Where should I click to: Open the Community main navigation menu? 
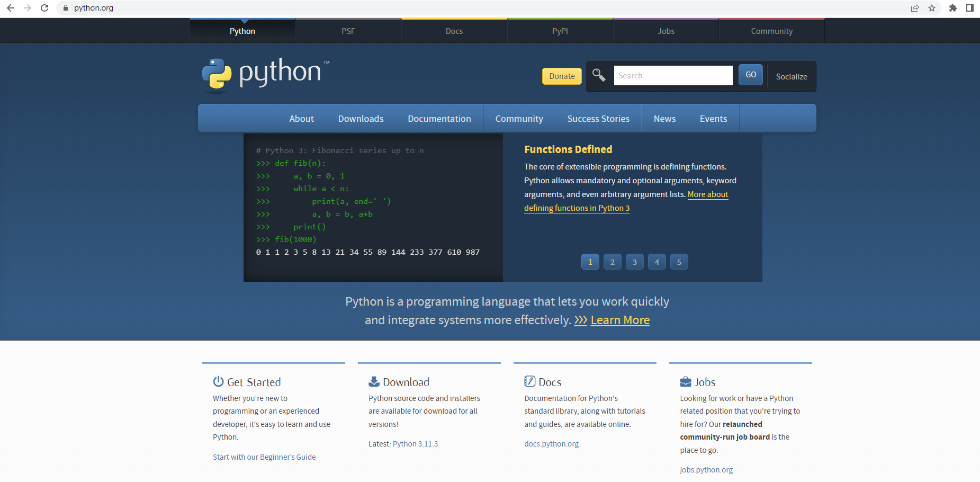pyautogui.click(x=519, y=119)
